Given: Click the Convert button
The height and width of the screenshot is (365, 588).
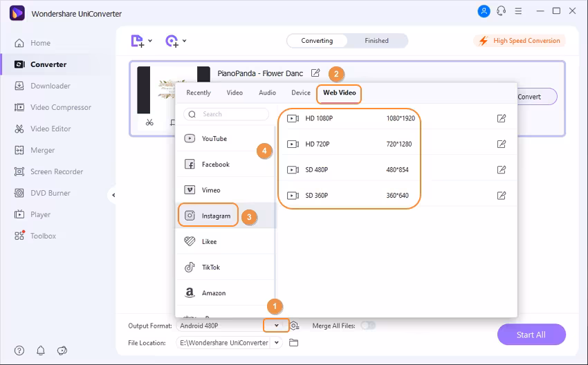Looking at the screenshot, I should [x=535, y=97].
